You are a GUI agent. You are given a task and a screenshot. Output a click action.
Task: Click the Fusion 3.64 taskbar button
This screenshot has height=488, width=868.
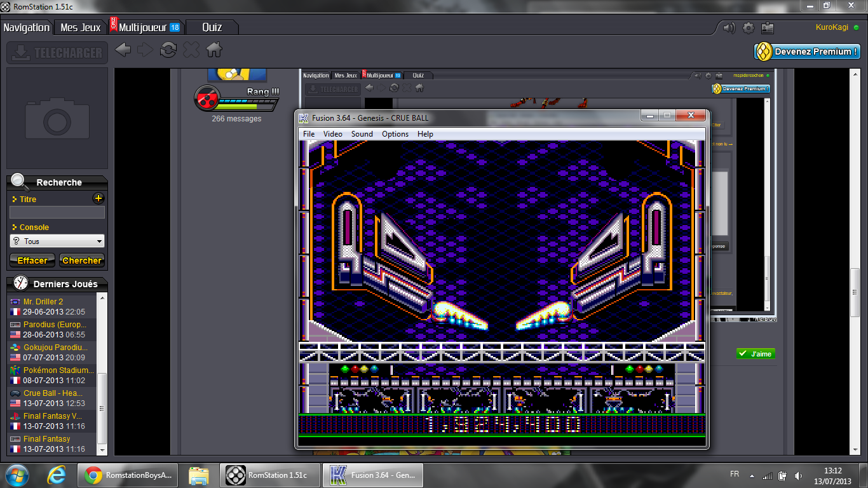click(372, 475)
